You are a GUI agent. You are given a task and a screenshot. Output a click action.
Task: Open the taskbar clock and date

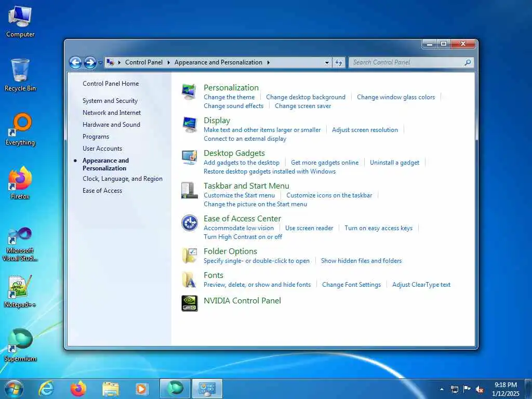click(506, 389)
